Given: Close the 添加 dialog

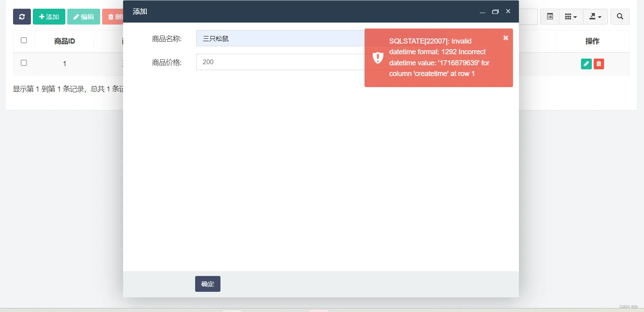Looking at the screenshot, I should (508, 11).
